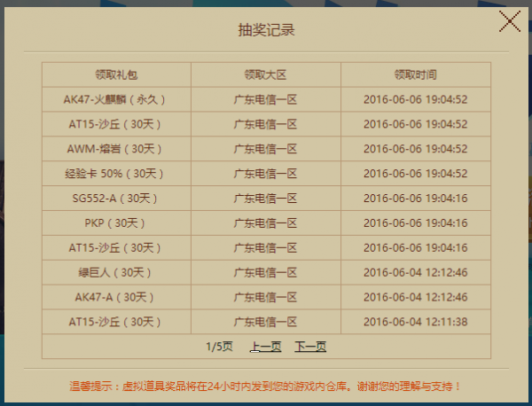This screenshot has width=532, height=406.
Task: Select the 绿巨人（30天）prize cell
Action: click(x=114, y=272)
